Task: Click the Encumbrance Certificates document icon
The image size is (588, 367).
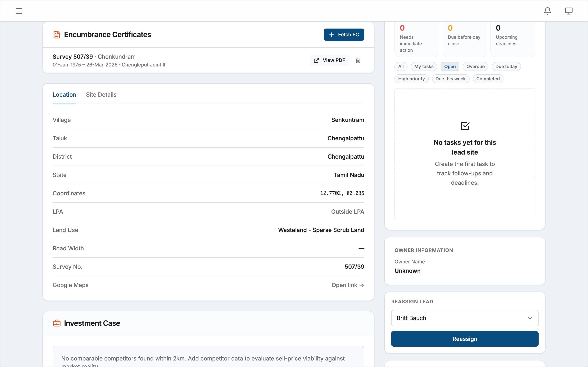Action: click(x=57, y=35)
